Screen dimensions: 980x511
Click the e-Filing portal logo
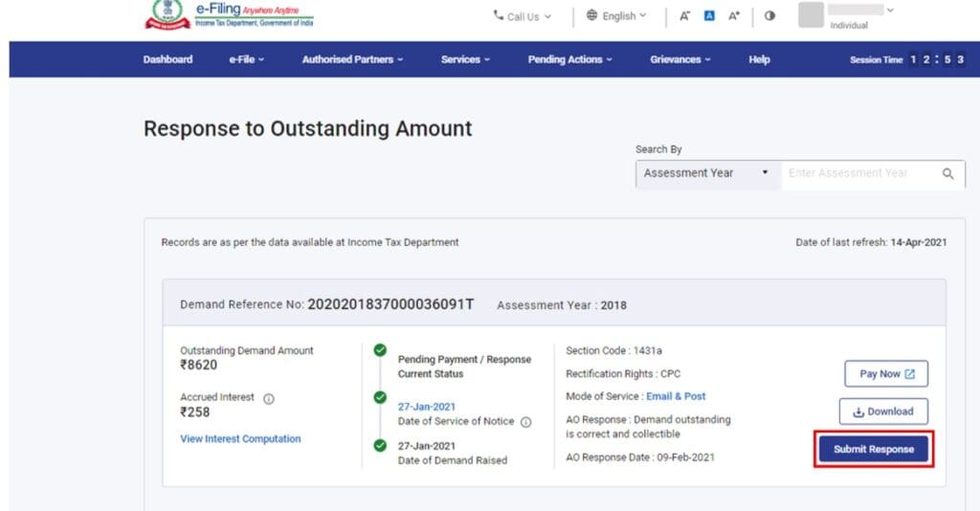coord(229,15)
